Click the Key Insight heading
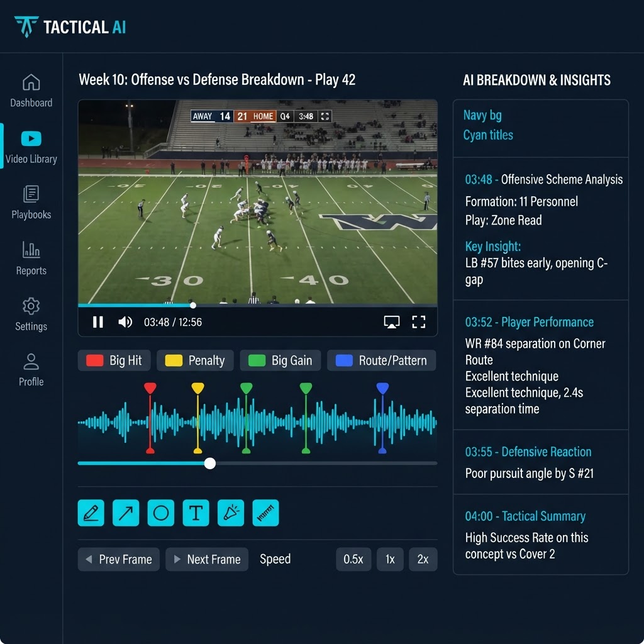This screenshot has height=644, width=644. [x=493, y=247]
